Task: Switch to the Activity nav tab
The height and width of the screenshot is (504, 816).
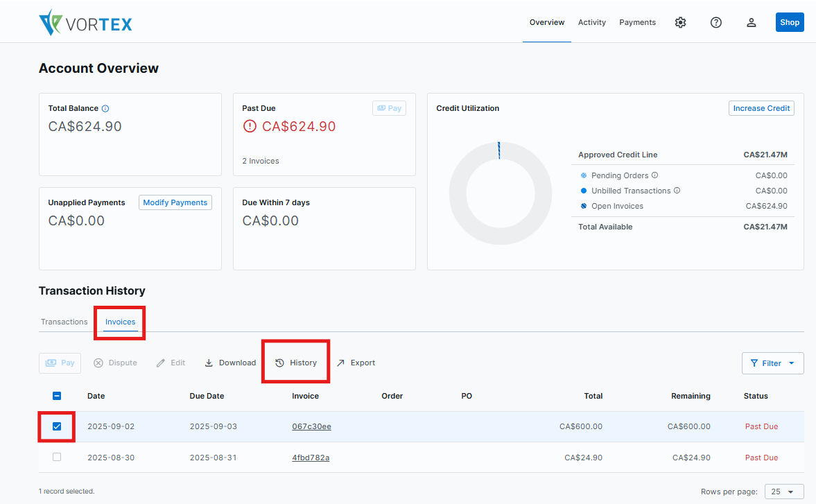Action: [x=591, y=22]
